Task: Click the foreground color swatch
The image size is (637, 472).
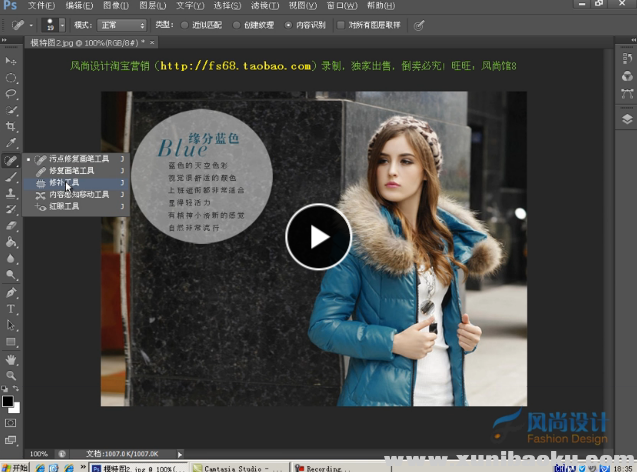Action: [8, 401]
